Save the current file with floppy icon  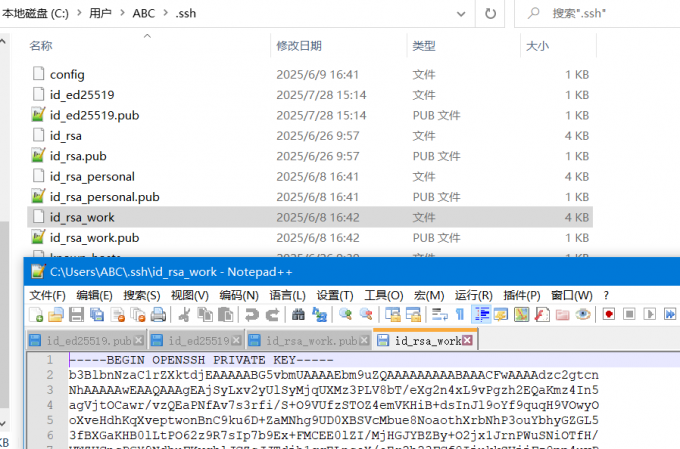click(76, 315)
